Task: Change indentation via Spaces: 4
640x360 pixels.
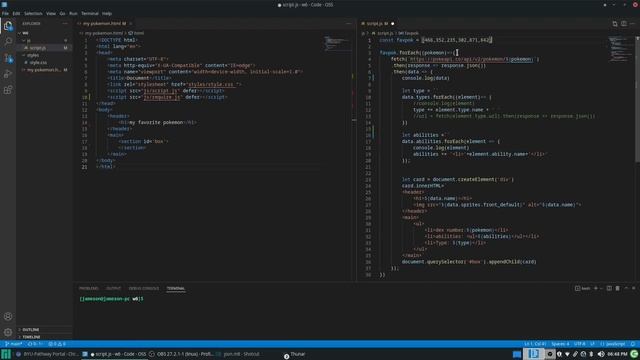Action: pyautogui.click(x=560, y=344)
